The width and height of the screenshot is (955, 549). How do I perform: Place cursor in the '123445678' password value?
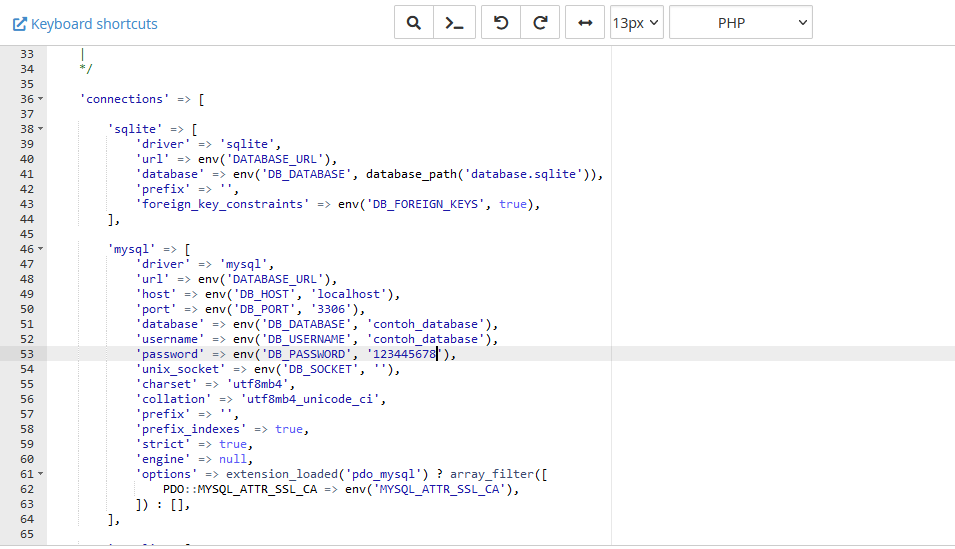click(x=403, y=354)
